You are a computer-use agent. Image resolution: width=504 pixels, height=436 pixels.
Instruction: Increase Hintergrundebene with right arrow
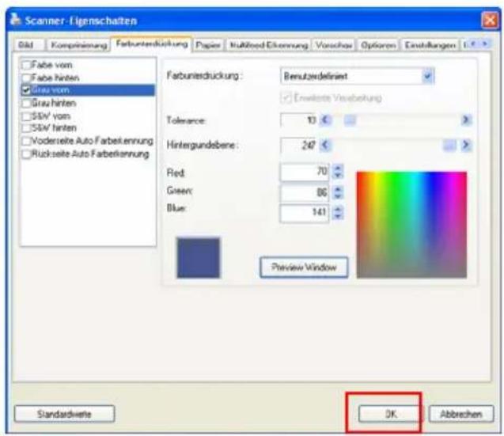pos(465,146)
